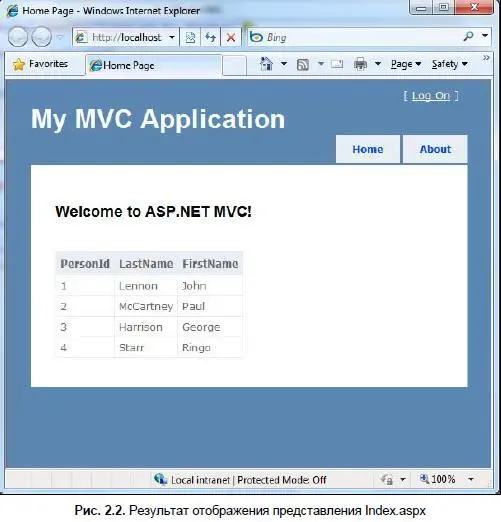
Task: Click the RSS Feeds icon
Action: pyautogui.click(x=302, y=64)
